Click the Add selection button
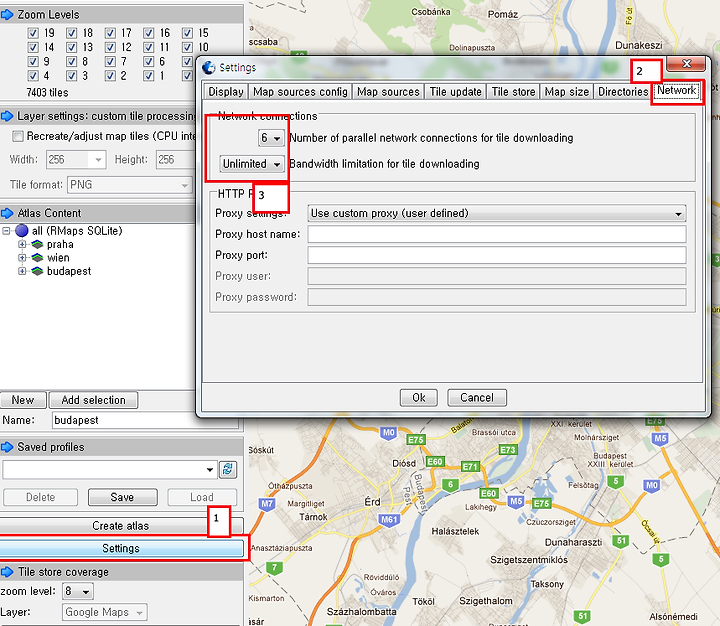 tap(93, 400)
